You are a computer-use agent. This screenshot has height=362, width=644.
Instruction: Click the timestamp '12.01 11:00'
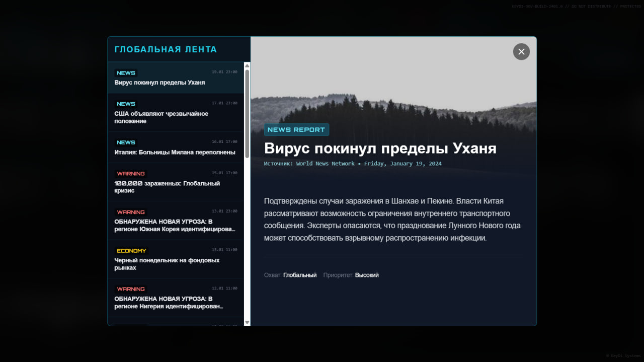coord(224,288)
